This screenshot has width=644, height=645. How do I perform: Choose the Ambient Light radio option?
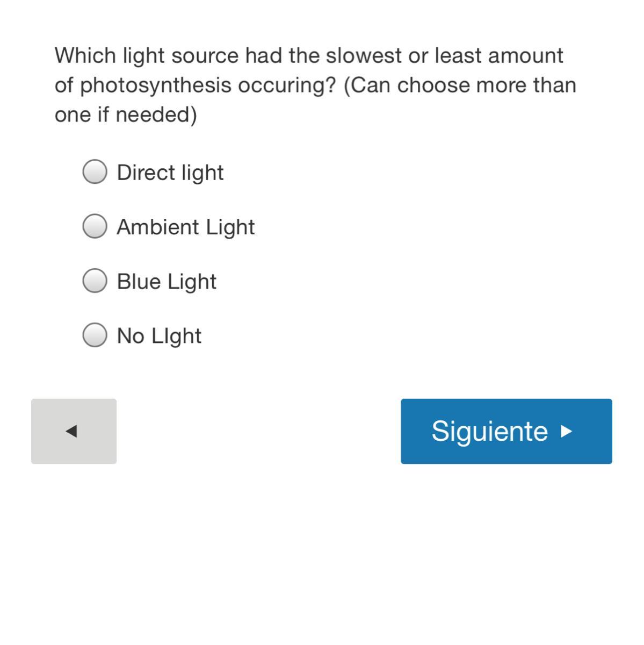click(x=95, y=226)
